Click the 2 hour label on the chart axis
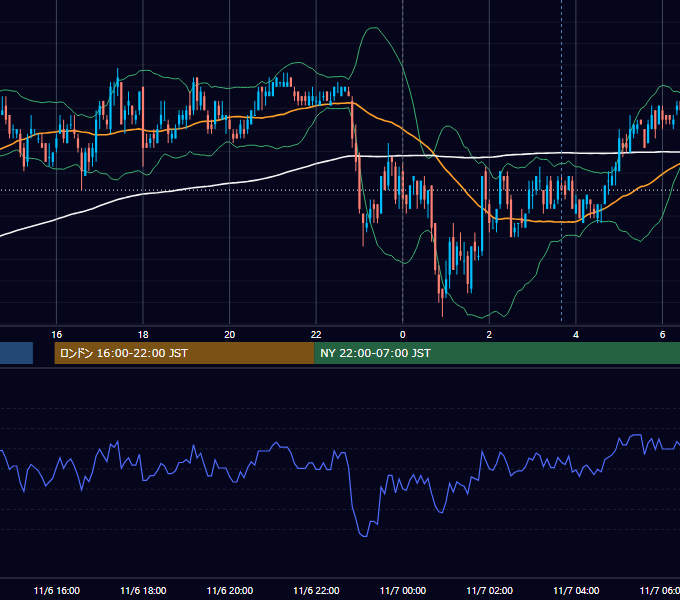The image size is (680, 600). tap(489, 335)
